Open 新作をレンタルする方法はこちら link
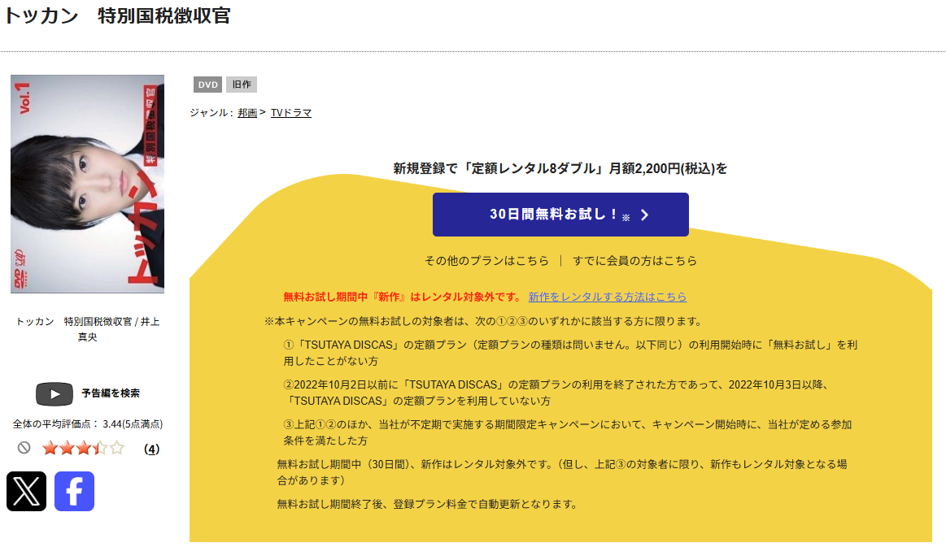946x560 pixels. point(608,297)
